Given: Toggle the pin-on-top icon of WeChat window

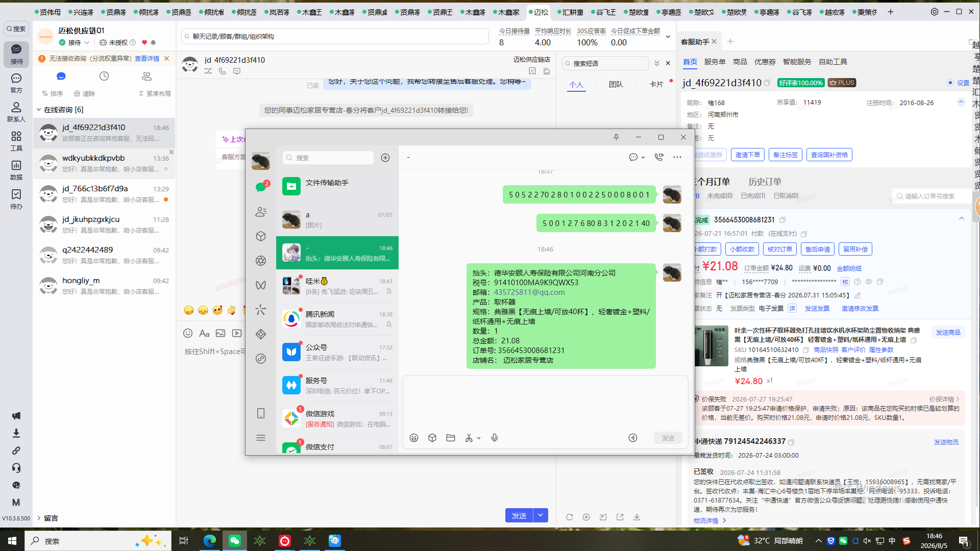Looking at the screenshot, I should click(x=616, y=137).
